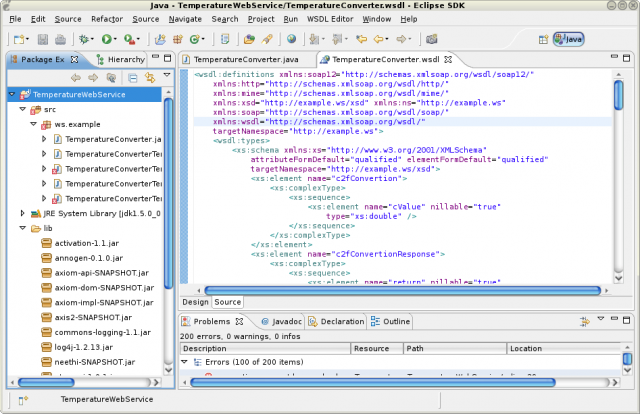This screenshot has width=640, height=414.
Task: Click the Back navigation arrow in main toolbar
Action: 379,39
